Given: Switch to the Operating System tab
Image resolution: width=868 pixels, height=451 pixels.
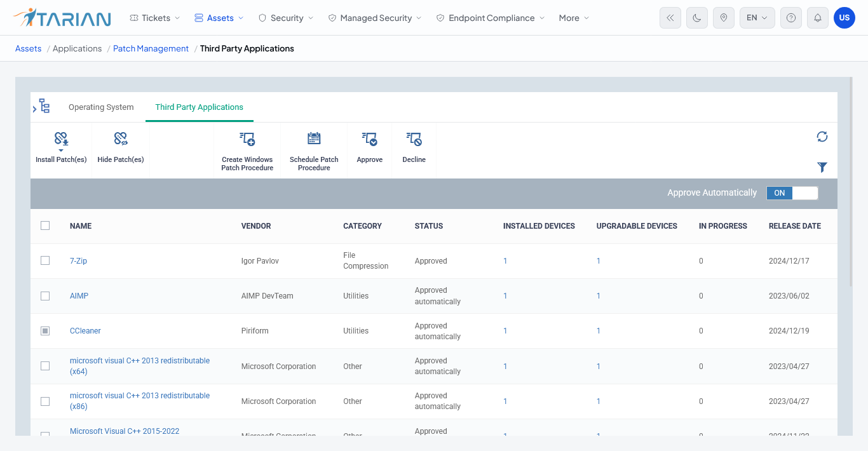Looking at the screenshot, I should click(101, 107).
